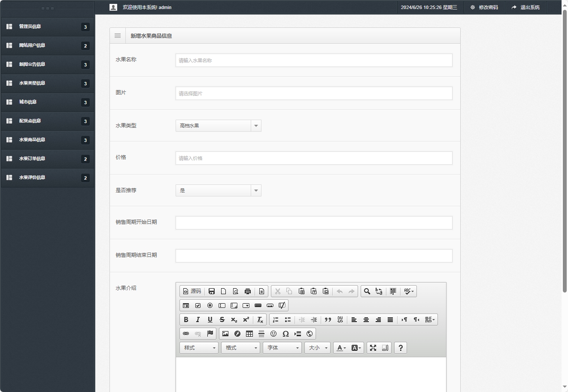This screenshot has height=392, width=568.
Task: Click the Print icon in editor toolbar
Action: click(248, 291)
